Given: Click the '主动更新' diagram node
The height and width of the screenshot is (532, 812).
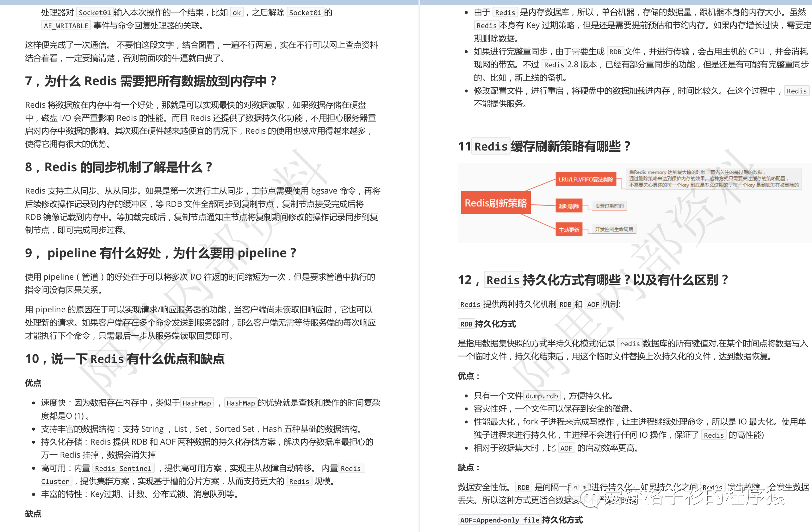Looking at the screenshot, I should [x=568, y=230].
